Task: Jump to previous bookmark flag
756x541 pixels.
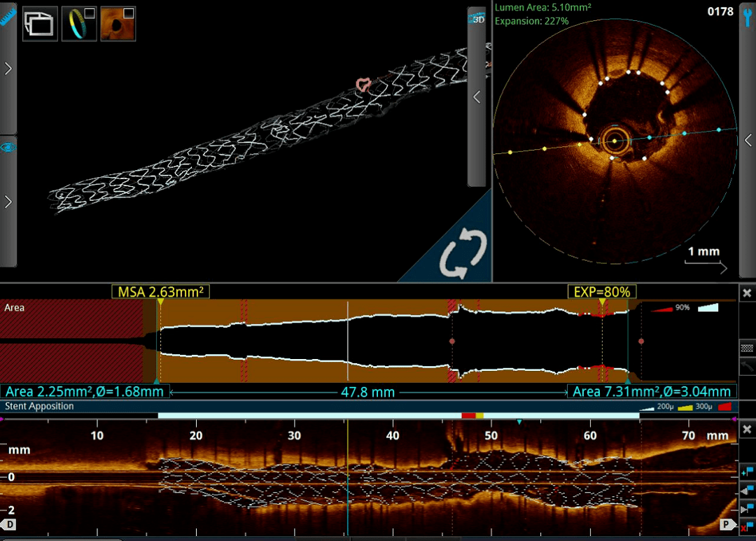Action: click(747, 489)
